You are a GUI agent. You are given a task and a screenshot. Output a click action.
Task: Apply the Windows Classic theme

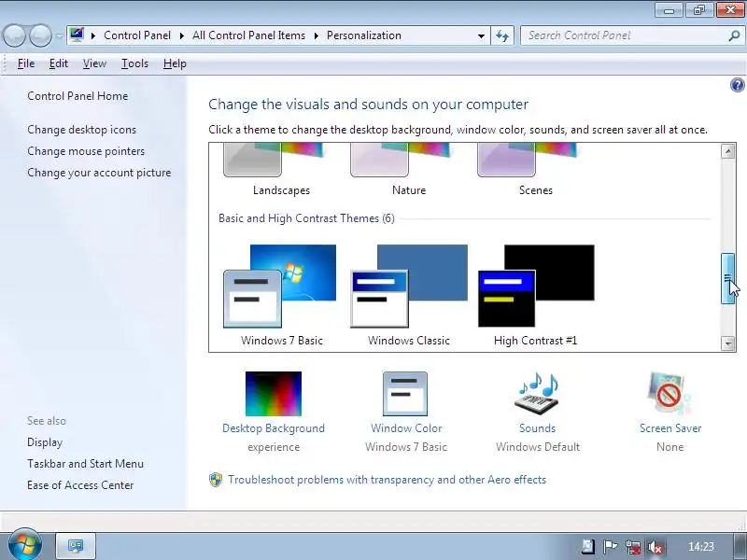click(409, 287)
